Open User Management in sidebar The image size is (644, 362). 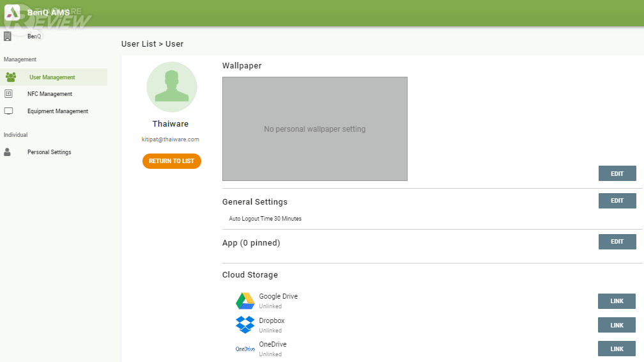pos(54,77)
